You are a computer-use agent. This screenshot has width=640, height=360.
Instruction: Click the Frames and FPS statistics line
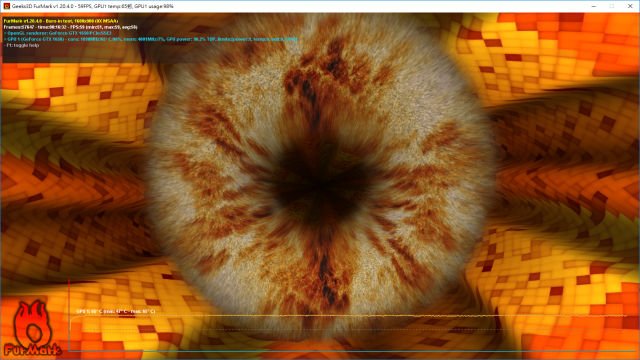[70, 27]
